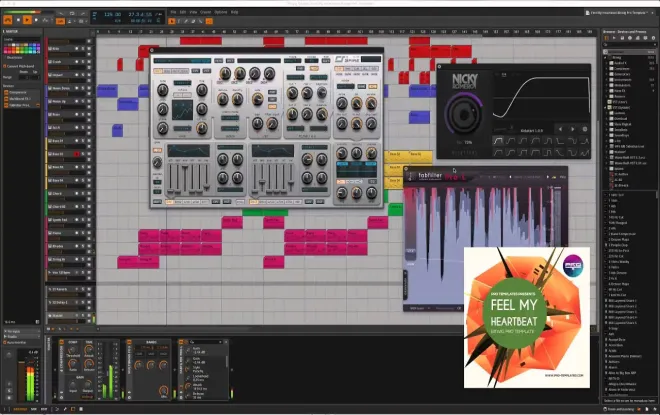Close the Spire synth plugin window

(152, 50)
